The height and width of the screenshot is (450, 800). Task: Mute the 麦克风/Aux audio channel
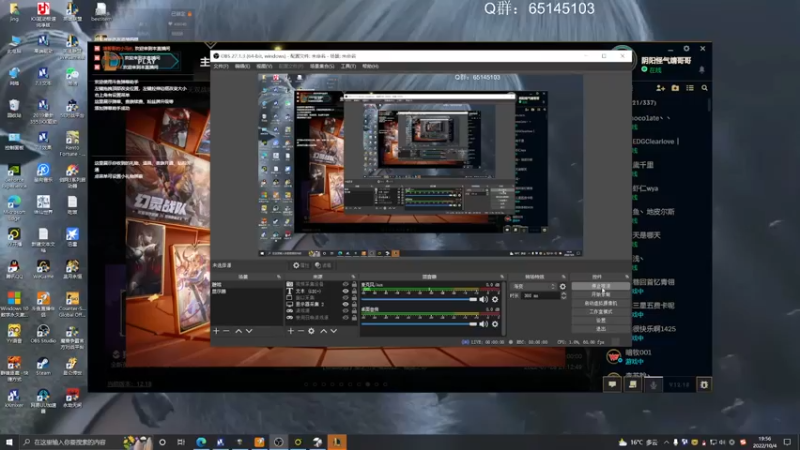click(x=483, y=299)
